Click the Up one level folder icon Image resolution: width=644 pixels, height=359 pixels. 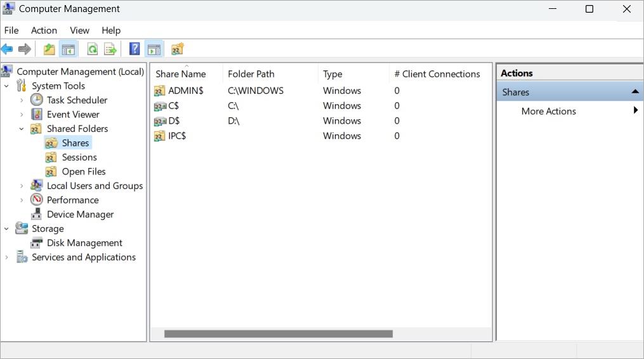[49, 49]
